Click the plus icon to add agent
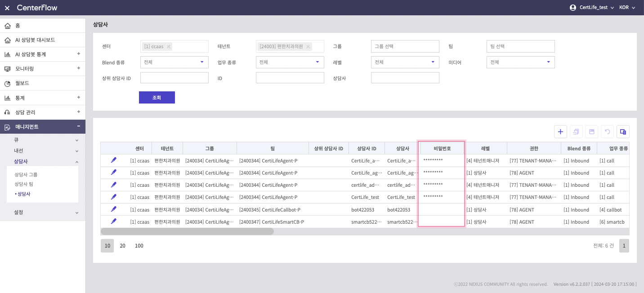 tap(560, 131)
